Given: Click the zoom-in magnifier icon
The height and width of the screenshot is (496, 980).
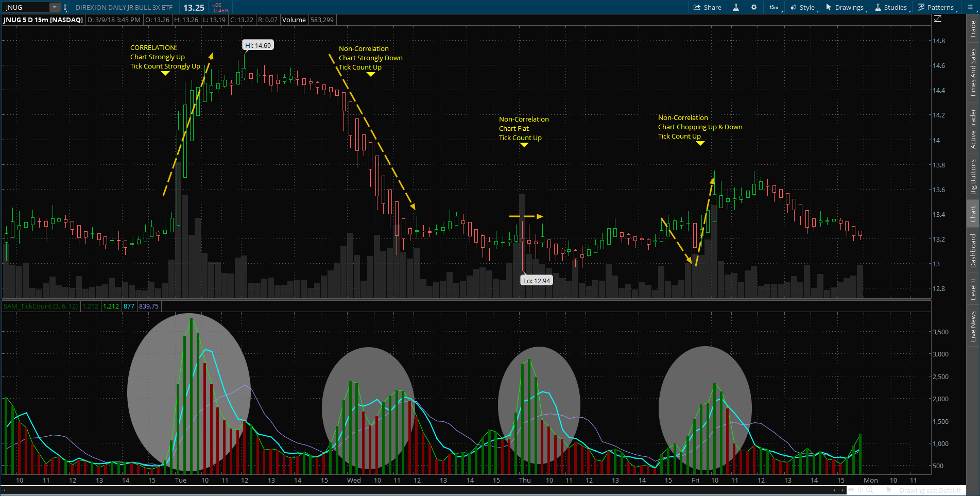Looking at the screenshot, I should pyautogui.click(x=870, y=490).
